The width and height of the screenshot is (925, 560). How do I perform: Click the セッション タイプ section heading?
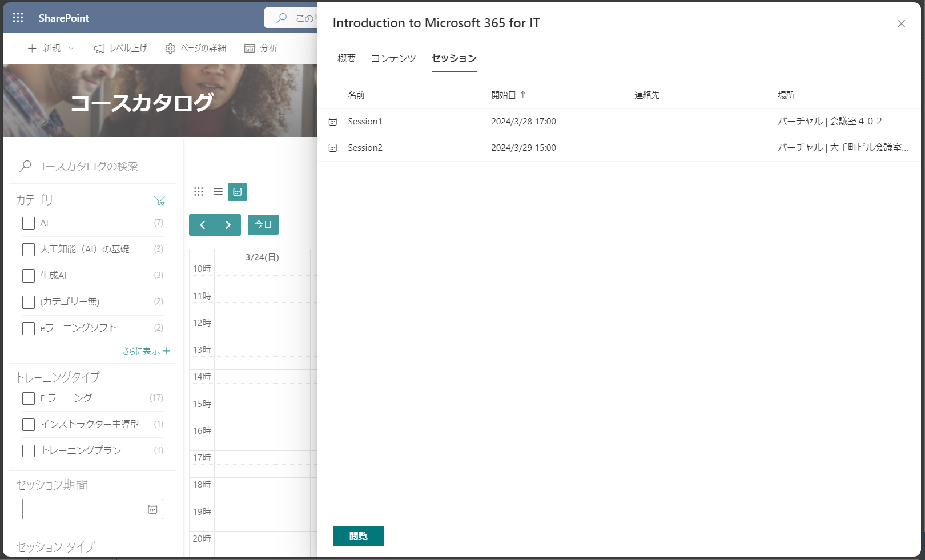pos(55,547)
